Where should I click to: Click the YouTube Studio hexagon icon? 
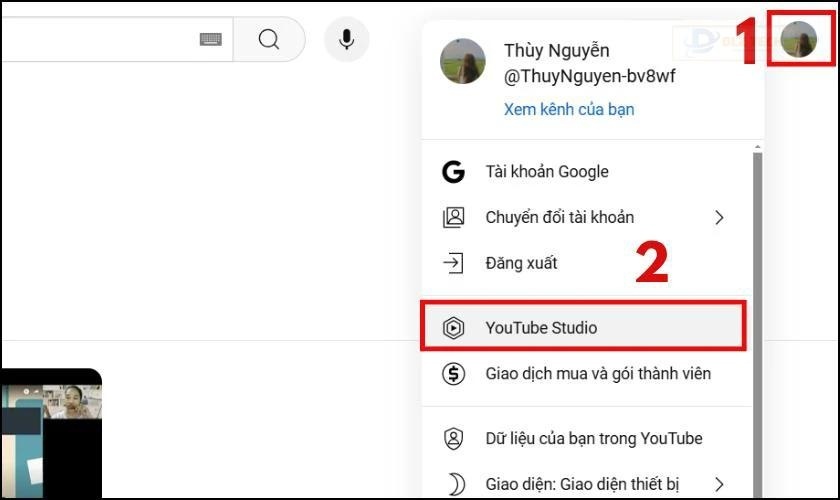pos(453,327)
